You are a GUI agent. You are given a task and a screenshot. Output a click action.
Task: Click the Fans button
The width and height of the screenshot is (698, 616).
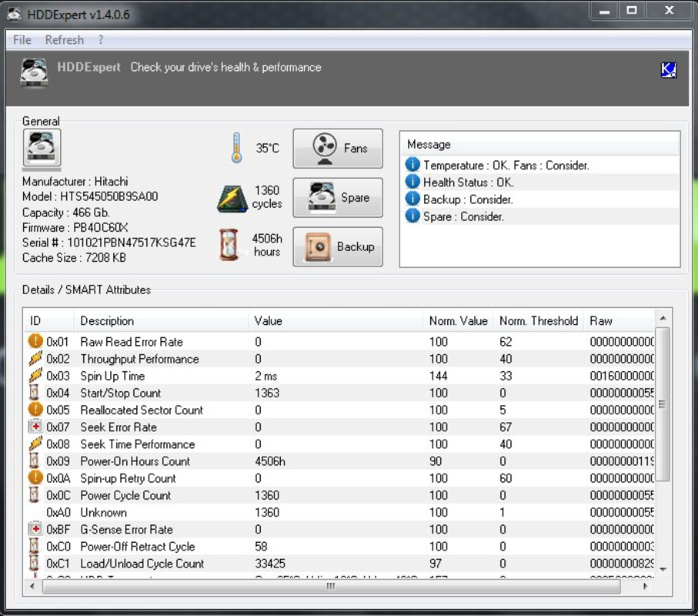click(x=338, y=149)
